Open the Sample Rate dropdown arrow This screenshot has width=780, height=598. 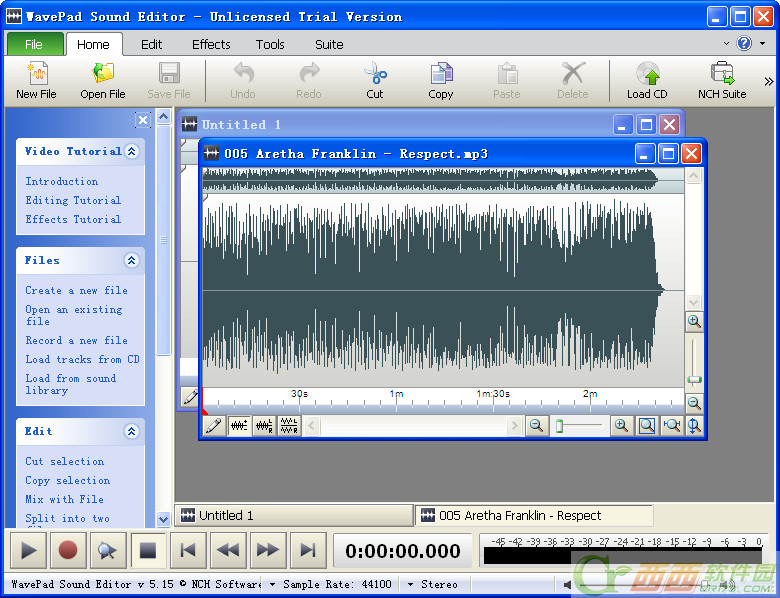click(x=273, y=585)
